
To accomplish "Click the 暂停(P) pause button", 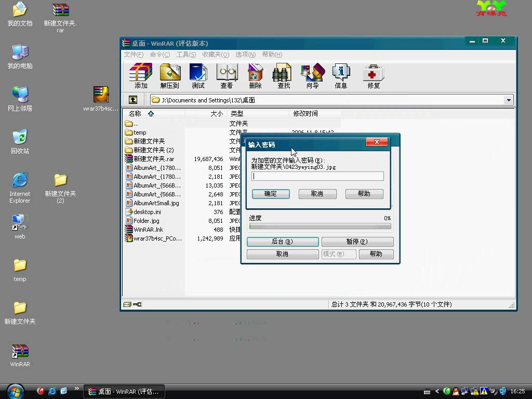I will pyautogui.click(x=357, y=242).
